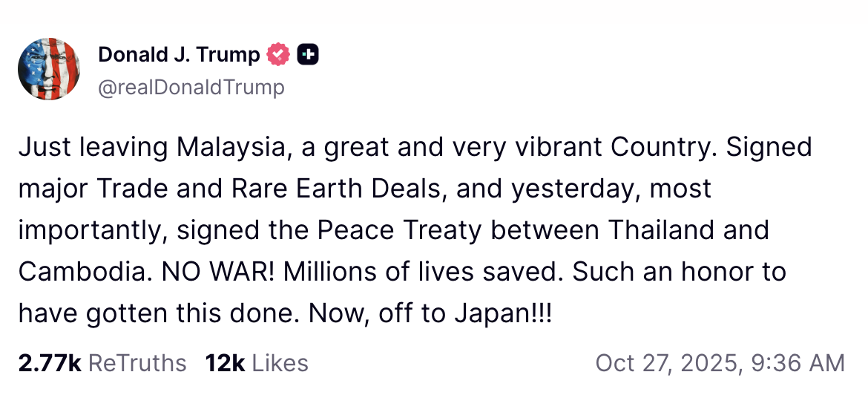Image resolution: width=868 pixels, height=395 pixels.
Task: Click the red verified checkmark badge
Action: click(278, 54)
